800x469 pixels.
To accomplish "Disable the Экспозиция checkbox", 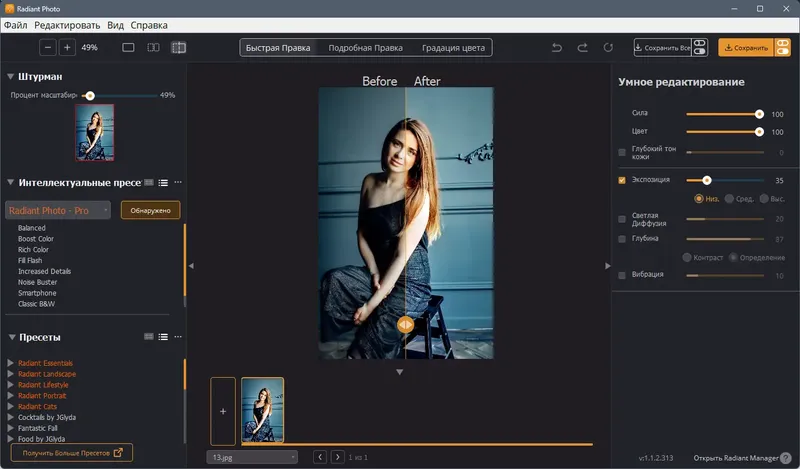I will point(622,181).
